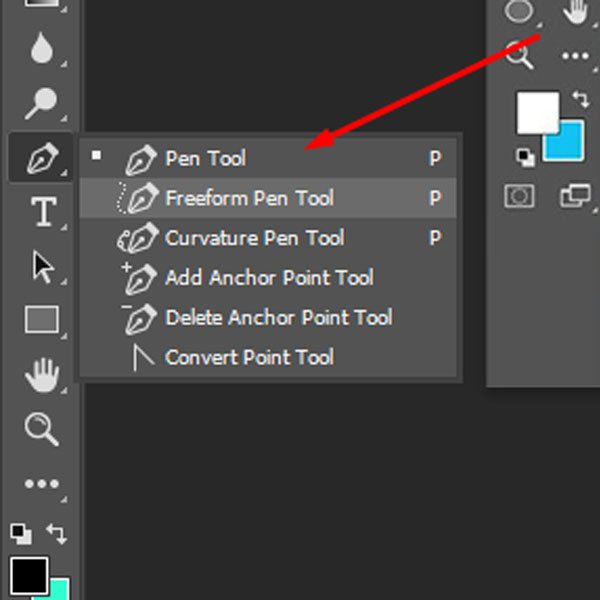This screenshot has height=600, width=600.
Task: Click the Delete Anchor Point Tool label
Action: pyautogui.click(x=278, y=318)
